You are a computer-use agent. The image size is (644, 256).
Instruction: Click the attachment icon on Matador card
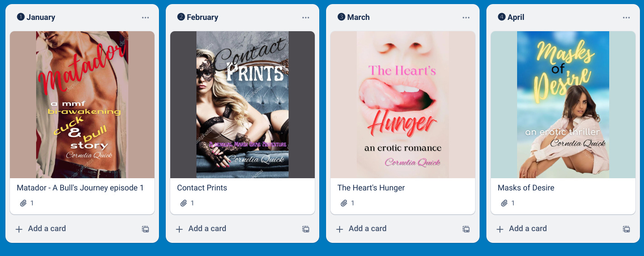(23, 203)
